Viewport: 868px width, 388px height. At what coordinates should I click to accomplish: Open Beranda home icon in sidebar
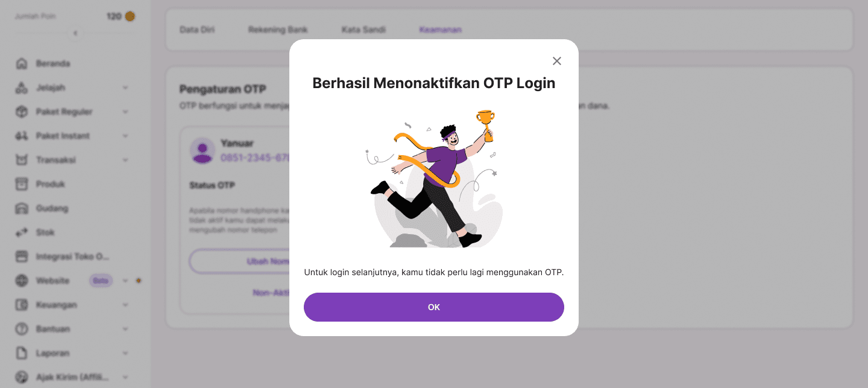tap(22, 63)
